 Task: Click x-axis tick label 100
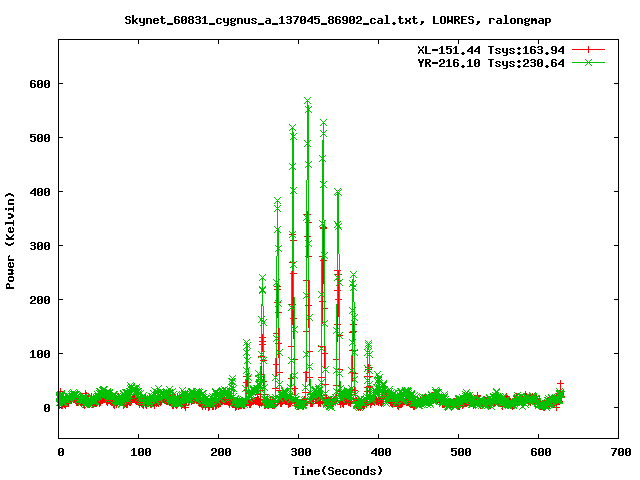coord(141,452)
